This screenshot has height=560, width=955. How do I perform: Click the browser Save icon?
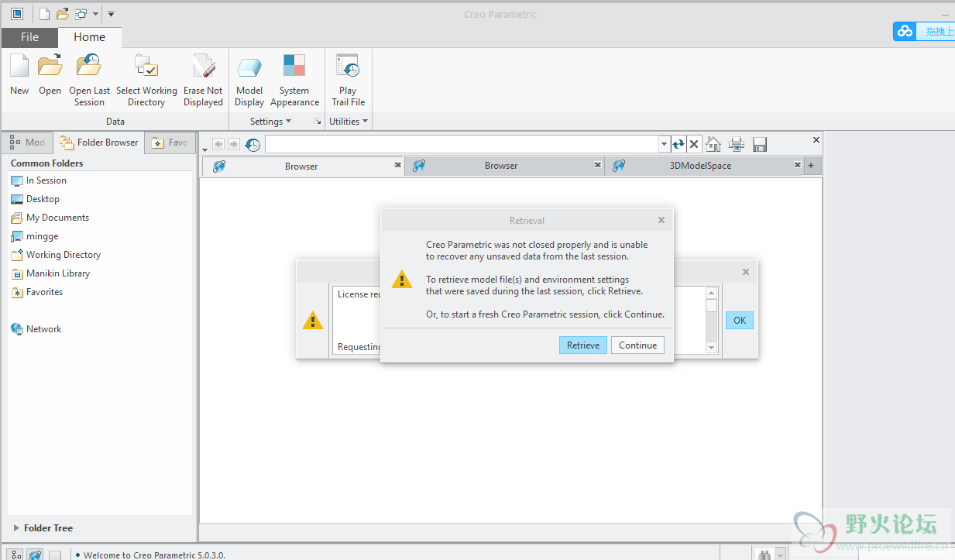pyautogui.click(x=760, y=144)
